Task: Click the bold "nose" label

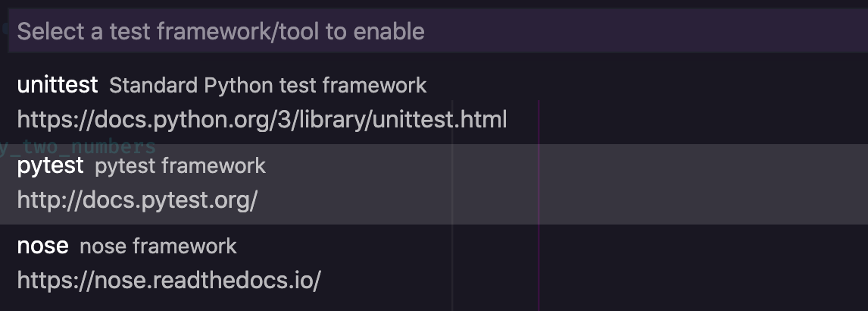Action: [42, 246]
